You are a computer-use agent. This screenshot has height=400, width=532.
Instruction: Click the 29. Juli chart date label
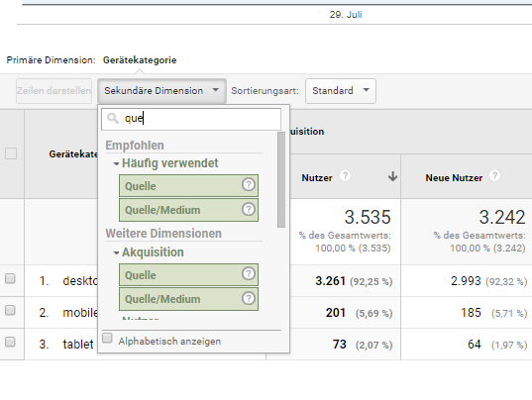pyautogui.click(x=346, y=15)
